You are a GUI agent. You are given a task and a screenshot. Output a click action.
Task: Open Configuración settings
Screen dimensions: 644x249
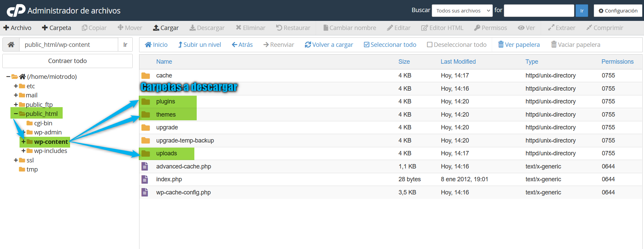618,10
